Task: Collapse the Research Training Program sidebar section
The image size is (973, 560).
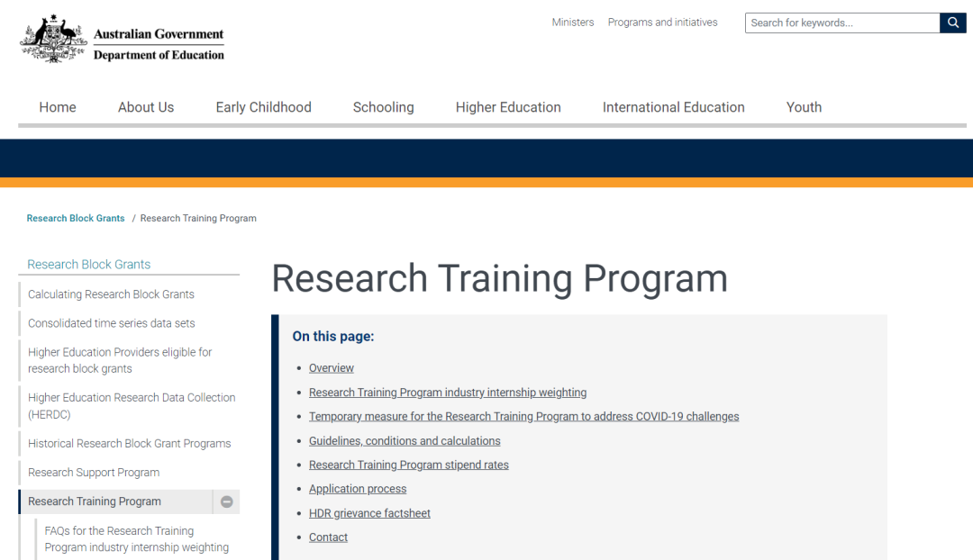Action: coord(227,502)
